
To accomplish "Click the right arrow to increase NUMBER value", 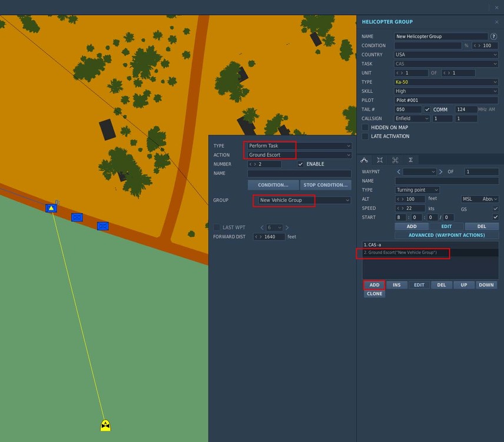I will (x=254, y=164).
